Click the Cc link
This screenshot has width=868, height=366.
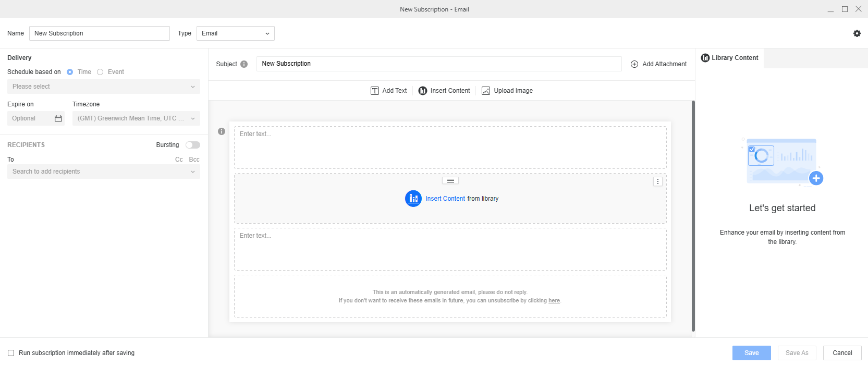click(x=179, y=160)
